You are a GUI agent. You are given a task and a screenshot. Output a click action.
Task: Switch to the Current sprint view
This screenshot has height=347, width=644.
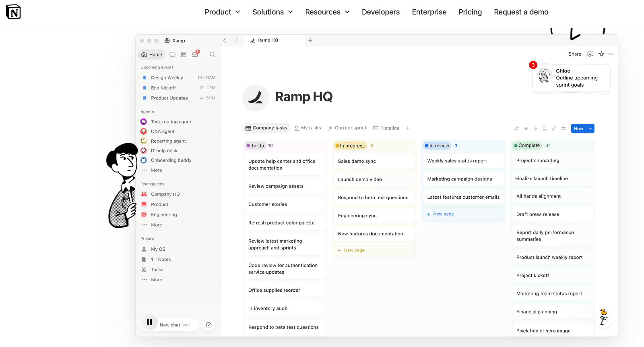(x=347, y=128)
